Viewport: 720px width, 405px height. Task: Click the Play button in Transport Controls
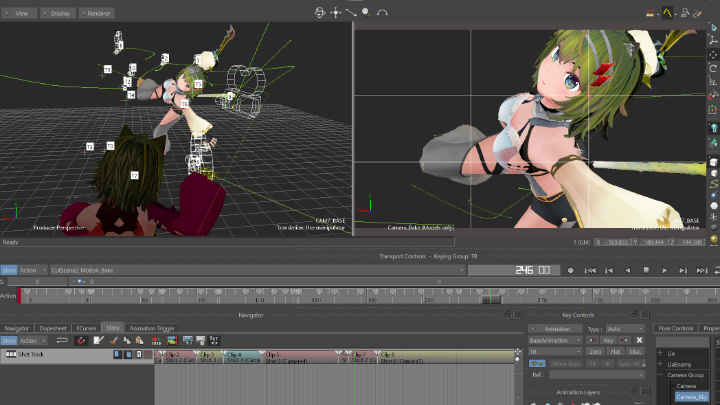point(664,270)
